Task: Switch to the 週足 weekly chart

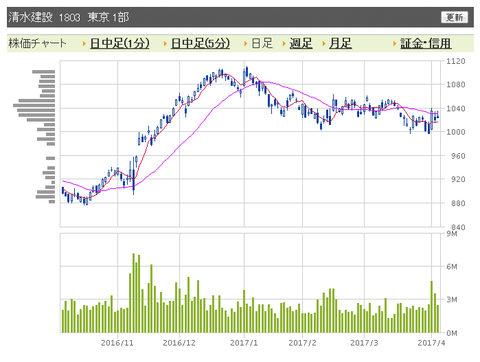Action: click(301, 43)
